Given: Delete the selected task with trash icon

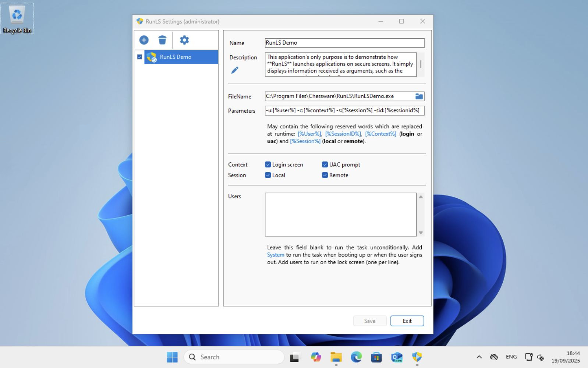Looking at the screenshot, I should point(162,40).
